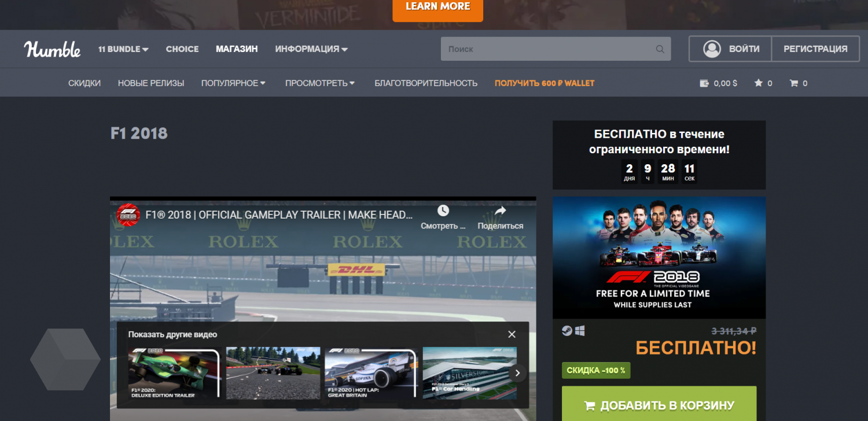The height and width of the screenshot is (421, 868).
Task: Click the Поиск search input field
Action: (547, 49)
